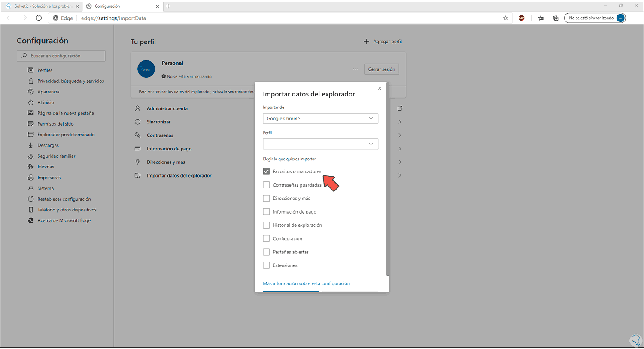The width and height of the screenshot is (644, 349).
Task: Click the browser forward arrow
Action: (24, 18)
